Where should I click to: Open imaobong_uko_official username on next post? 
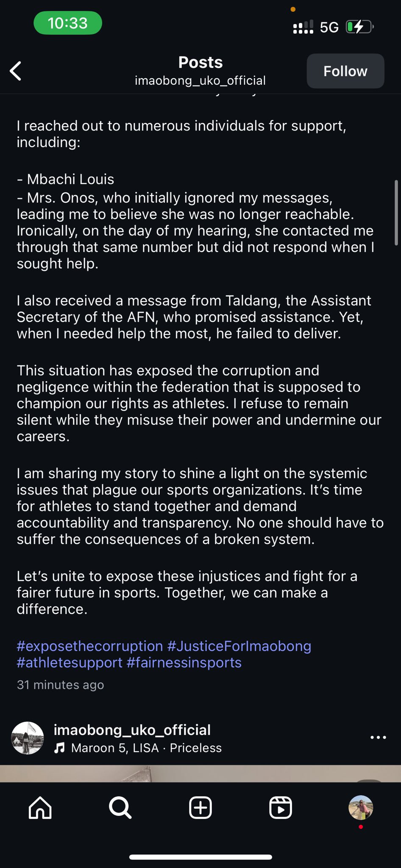132,730
